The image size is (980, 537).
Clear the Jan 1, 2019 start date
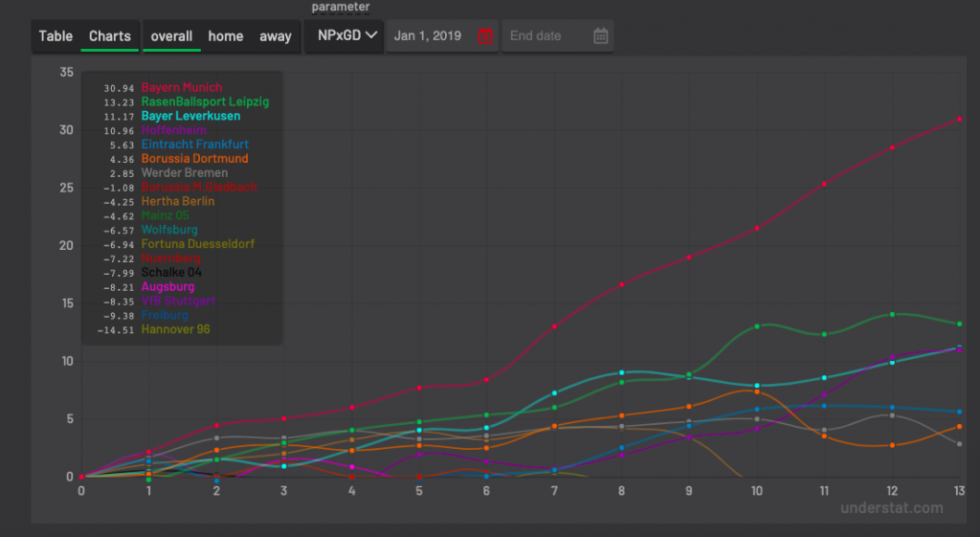[485, 36]
